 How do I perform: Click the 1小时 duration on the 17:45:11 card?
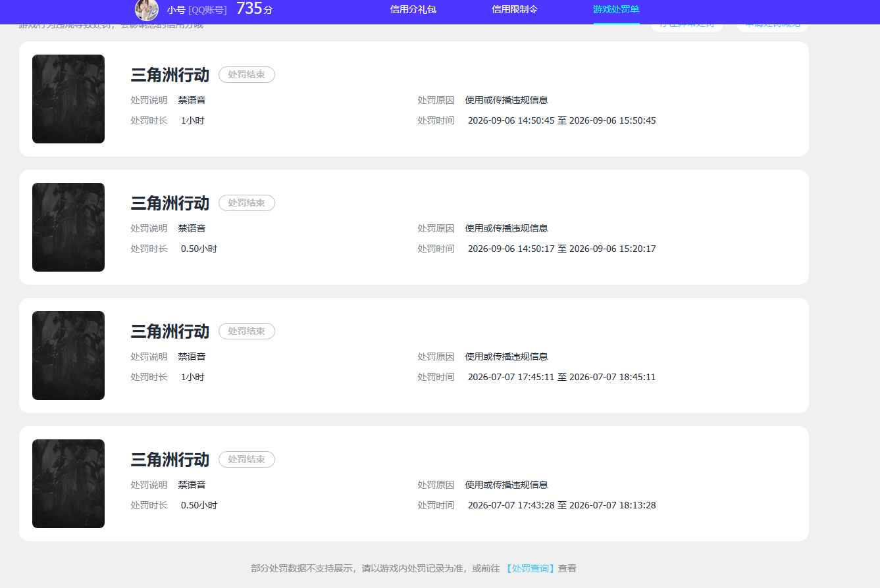coord(193,378)
